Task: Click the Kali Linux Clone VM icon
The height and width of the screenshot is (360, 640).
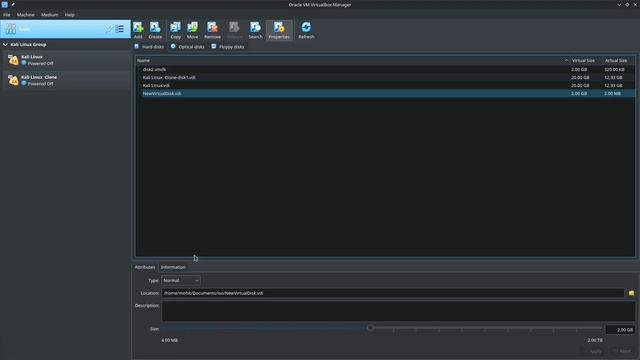Action: pos(13,80)
